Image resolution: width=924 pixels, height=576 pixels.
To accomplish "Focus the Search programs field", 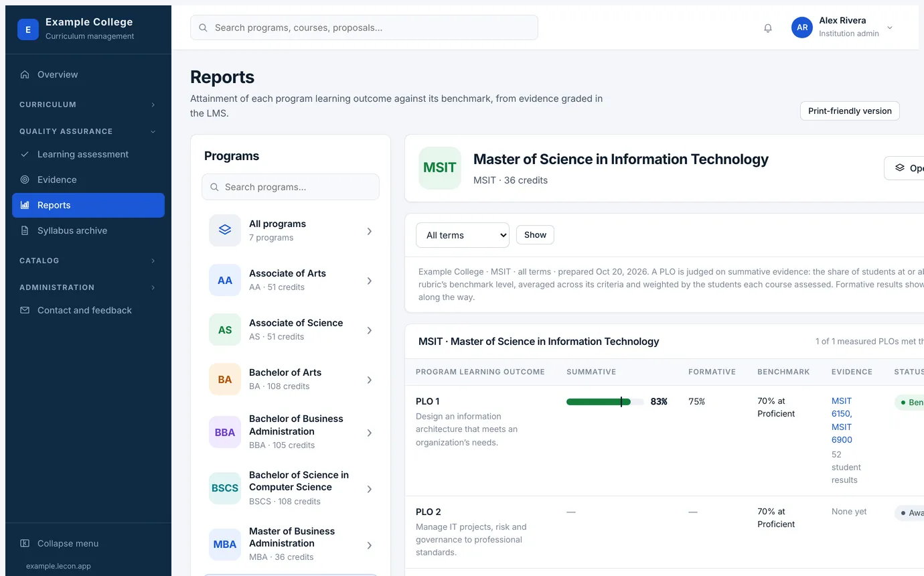I will (291, 187).
